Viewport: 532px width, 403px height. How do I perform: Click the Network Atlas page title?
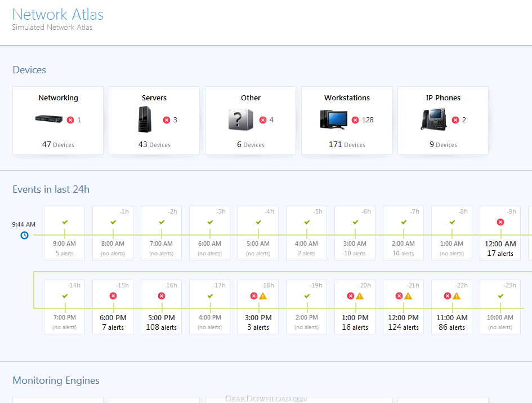pyautogui.click(x=57, y=15)
